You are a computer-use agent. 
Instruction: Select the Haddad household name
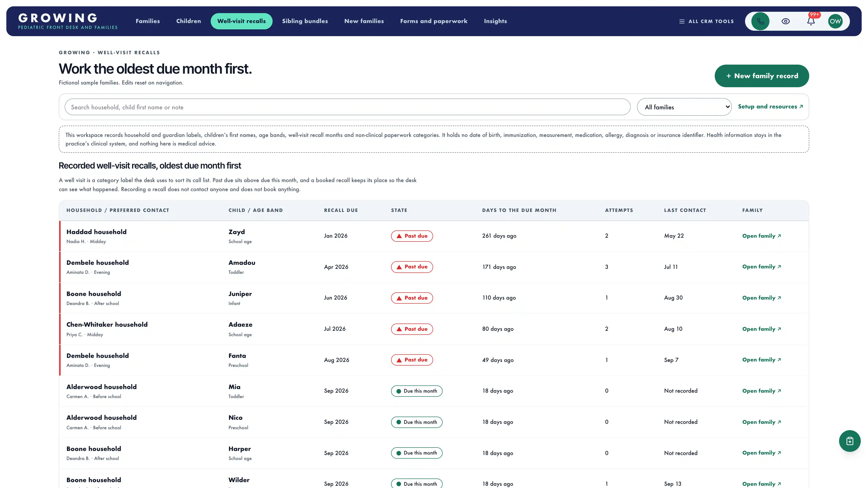tap(96, 232)
